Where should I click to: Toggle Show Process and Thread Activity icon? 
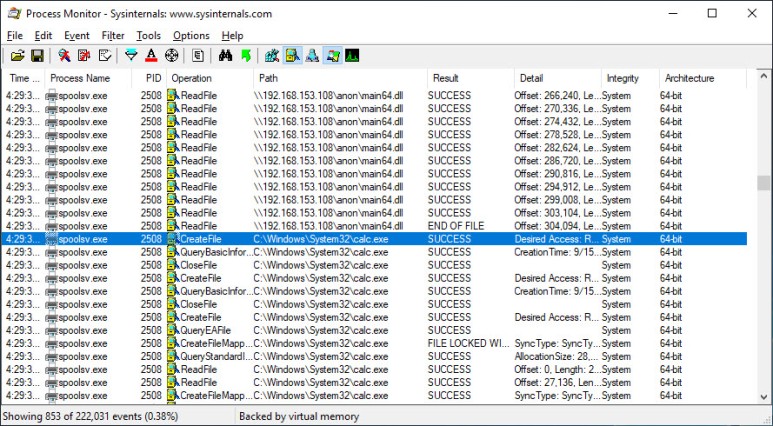[332, 56]
